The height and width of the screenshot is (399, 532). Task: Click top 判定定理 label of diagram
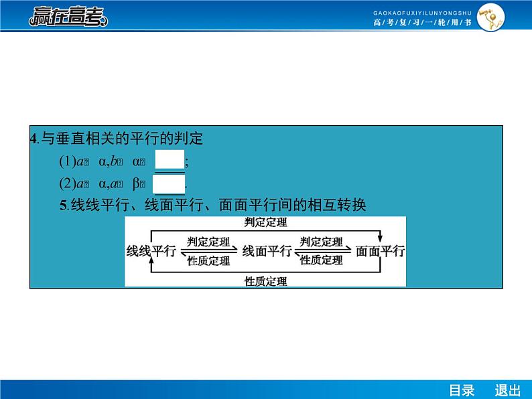tap(265, 222)
